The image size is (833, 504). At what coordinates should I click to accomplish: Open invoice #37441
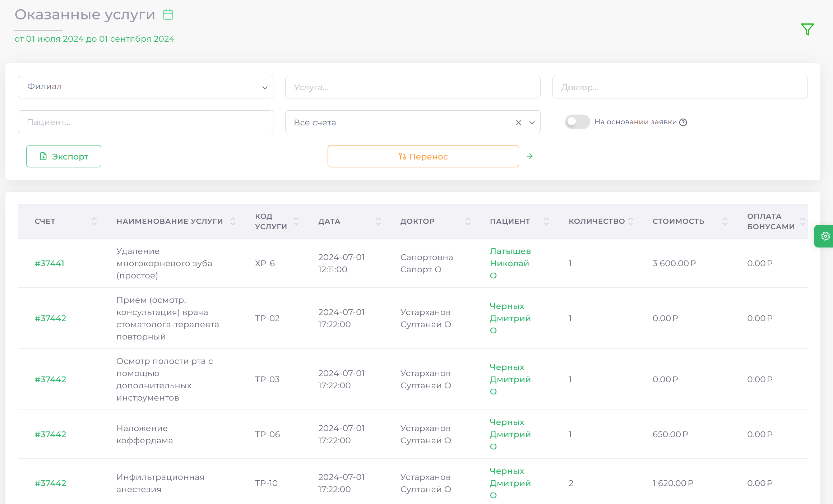pos(50,263)
